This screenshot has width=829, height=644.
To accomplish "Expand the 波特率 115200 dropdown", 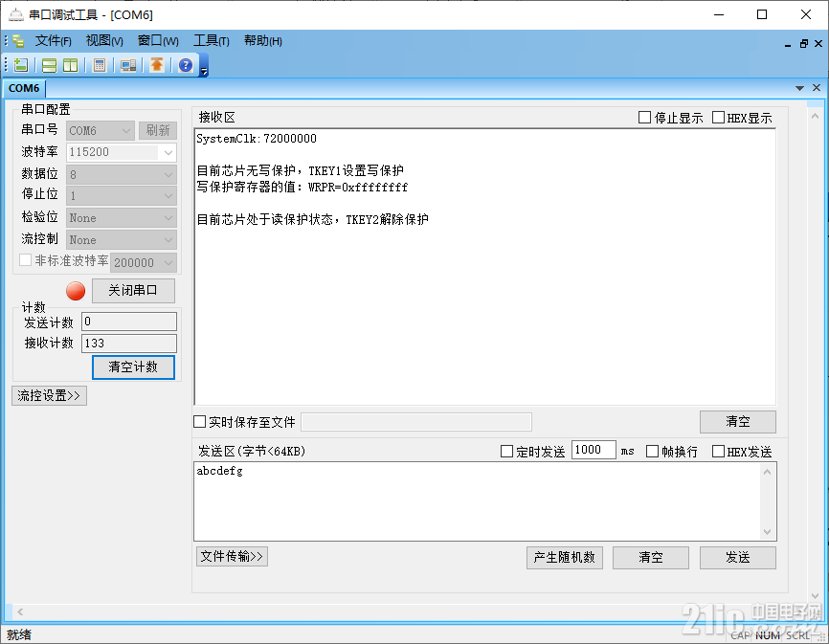I will pyautogui.click(x=122, y=153).
